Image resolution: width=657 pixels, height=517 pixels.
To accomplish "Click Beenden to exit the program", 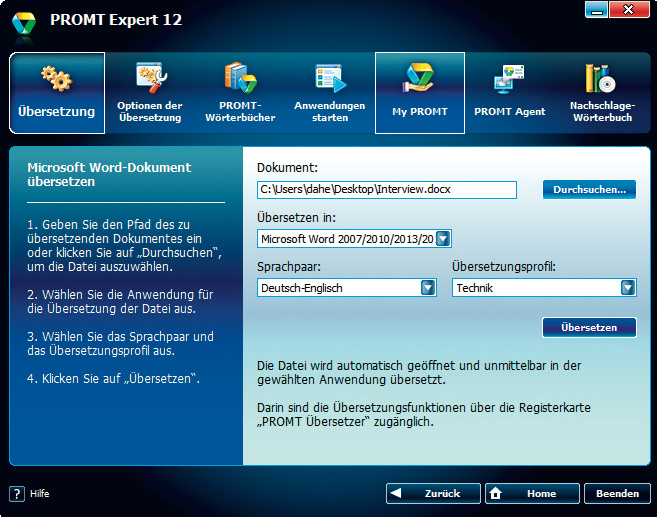I will click(x=617, y=493).
